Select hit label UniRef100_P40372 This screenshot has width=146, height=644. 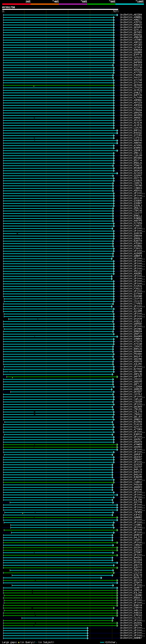click(131, 77)
